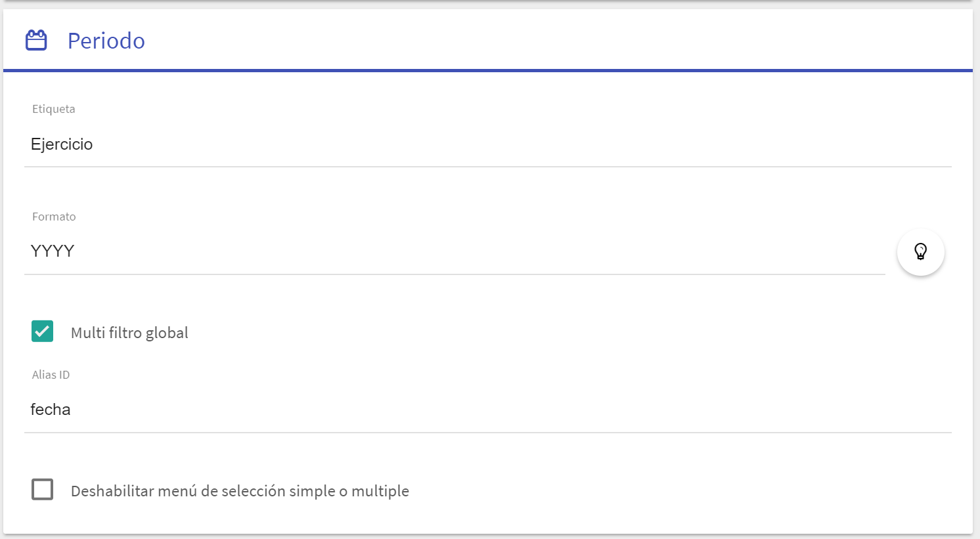Focus the Alias ID input field
The width and height of the screenshot is (980, 539).
(x=488, y=410)
